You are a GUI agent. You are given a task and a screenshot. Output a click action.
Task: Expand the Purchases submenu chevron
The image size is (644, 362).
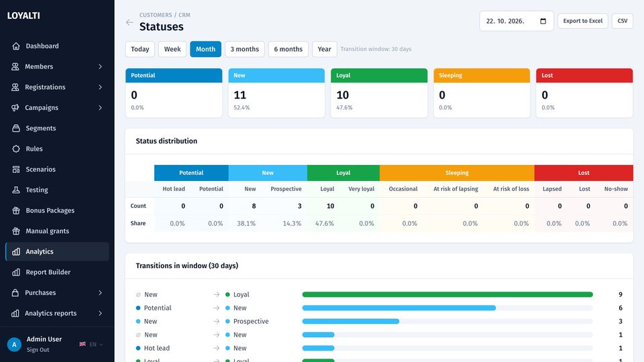coord(100,293)
